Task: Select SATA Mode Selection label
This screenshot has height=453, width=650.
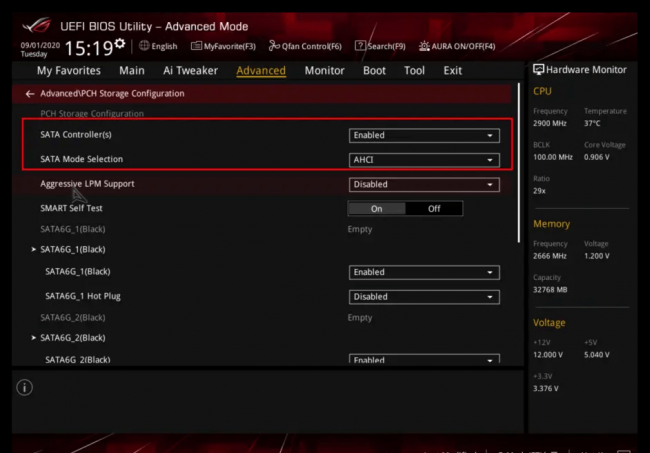Action: [x=81, y=159]
